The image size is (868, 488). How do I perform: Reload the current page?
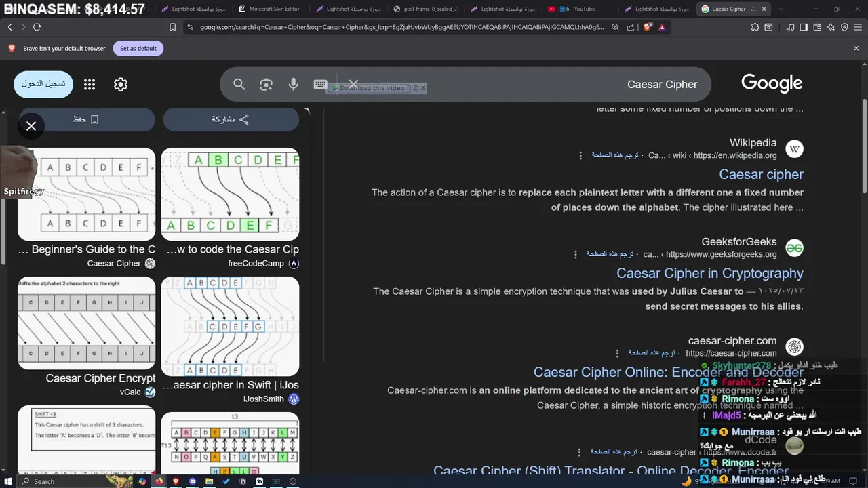tap(37, 27)
